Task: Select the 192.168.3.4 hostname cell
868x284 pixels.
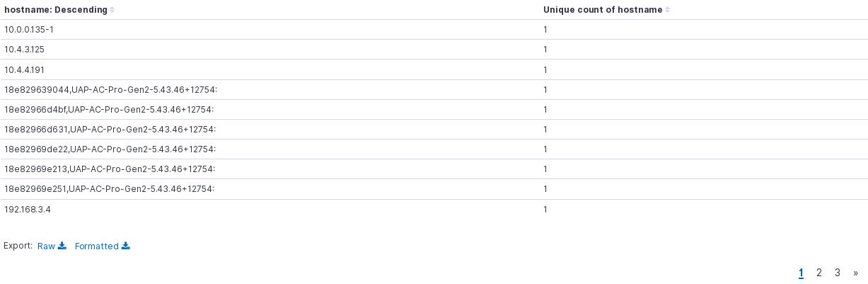Action: pos(28,210)
